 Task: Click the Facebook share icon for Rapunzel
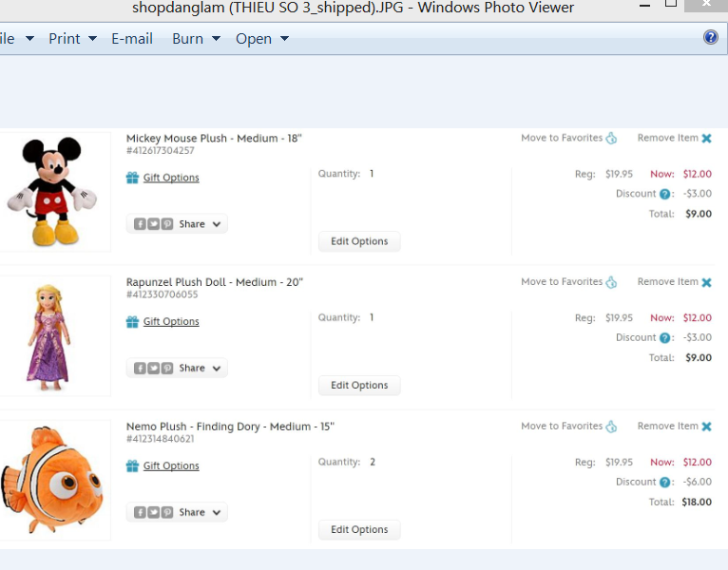(140, 368)
